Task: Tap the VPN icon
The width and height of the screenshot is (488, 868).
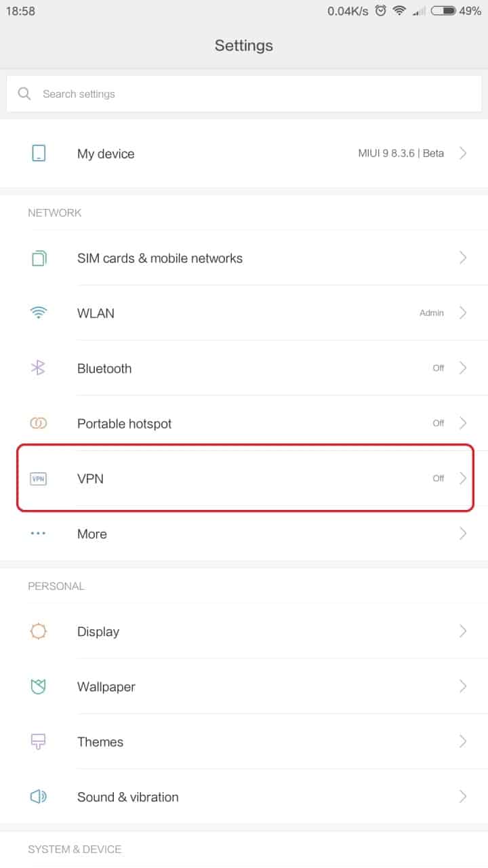Action: pos(39,479)
